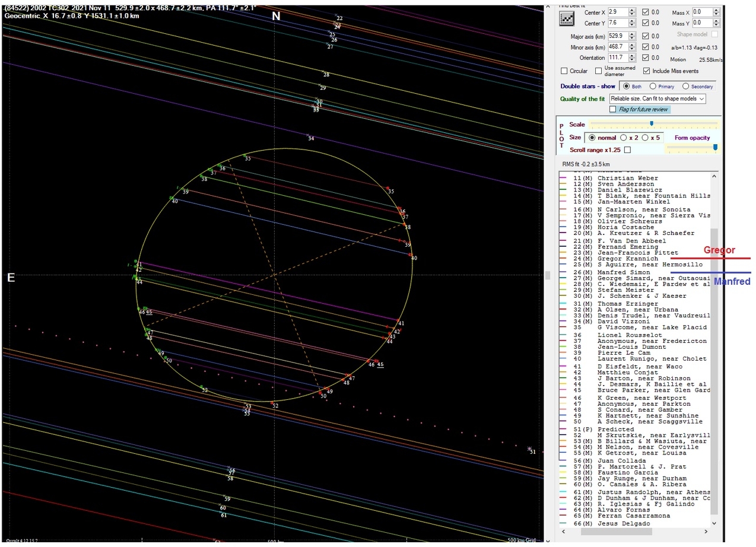Select observer row 42 Matthieu Conjat
Image resolution: width=756 pixels, height=547 pixels.
(634, 373)
